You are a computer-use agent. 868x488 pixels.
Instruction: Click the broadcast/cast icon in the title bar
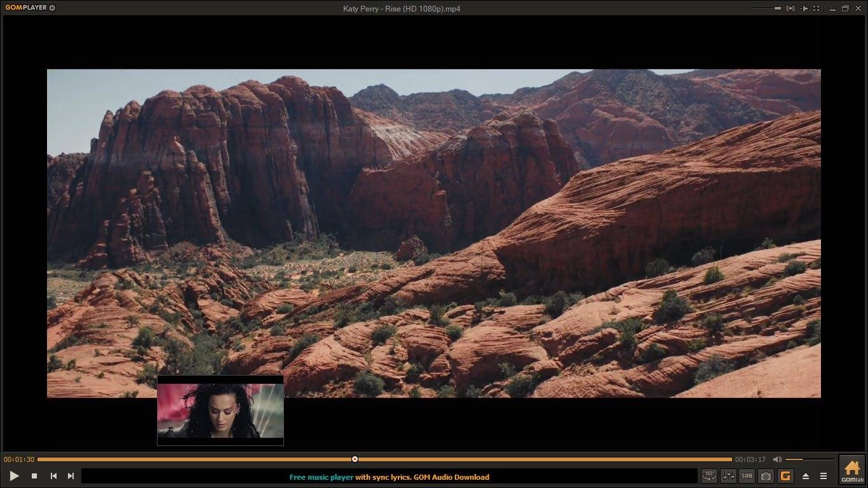790,8
